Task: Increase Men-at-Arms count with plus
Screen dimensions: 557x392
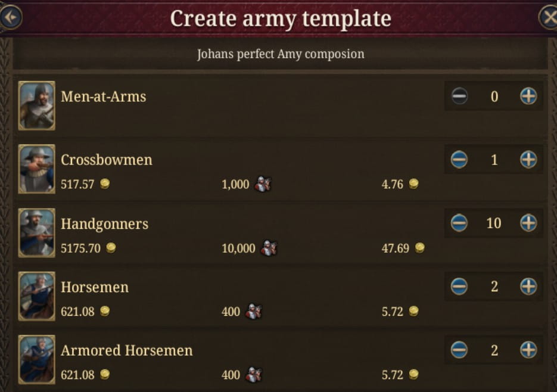Action: (x=528, y=96)
